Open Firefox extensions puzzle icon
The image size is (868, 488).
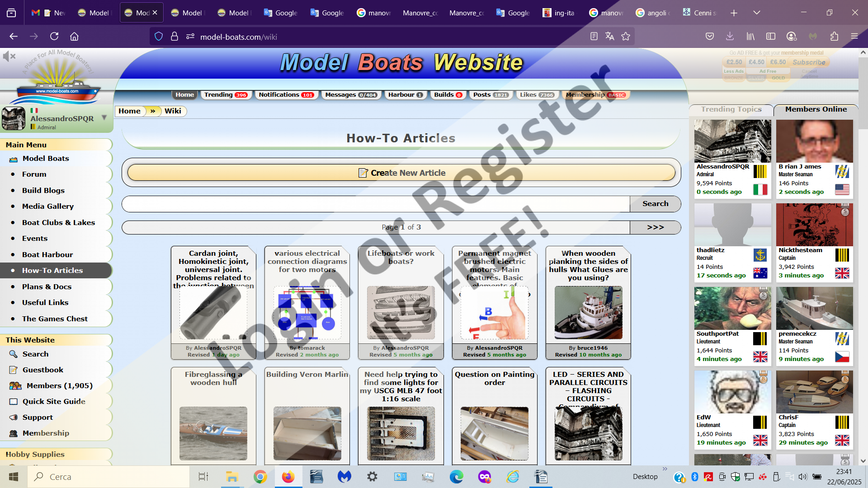coord(834,37)
